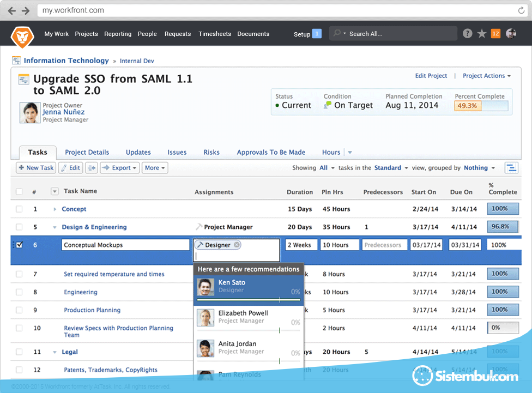The width and height of the screenshot is (532, 393).
Task: Click Jenna Nuñez's profile photo
Action: point(30,113)
